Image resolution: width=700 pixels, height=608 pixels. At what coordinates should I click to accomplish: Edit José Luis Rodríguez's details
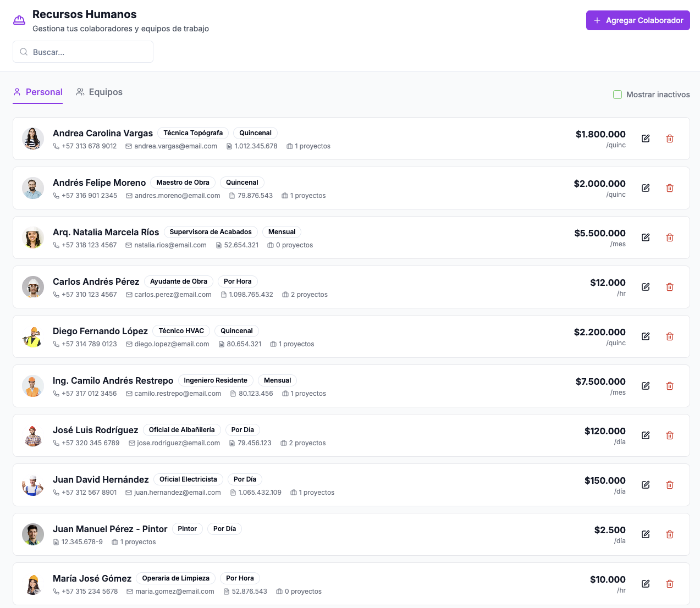click(x=646, y=435)
